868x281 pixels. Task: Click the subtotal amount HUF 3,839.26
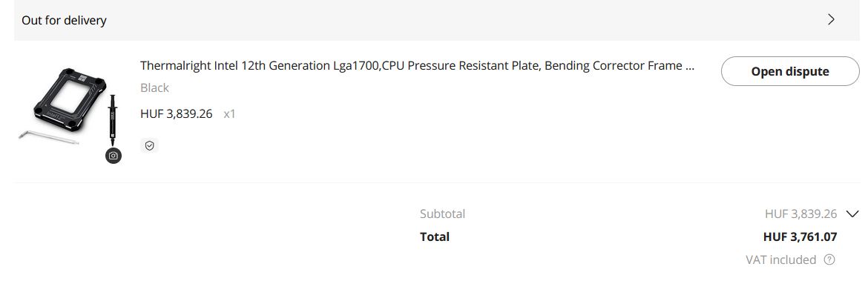[801, 214]
